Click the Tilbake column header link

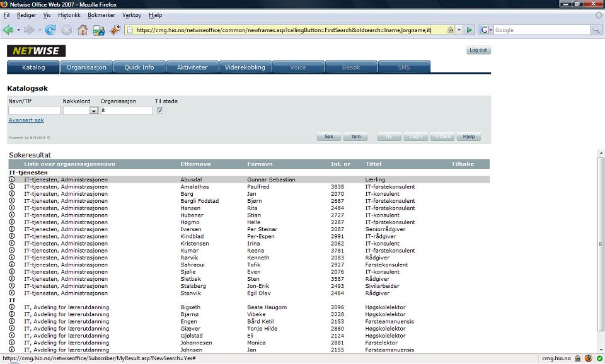click(463, 164)
